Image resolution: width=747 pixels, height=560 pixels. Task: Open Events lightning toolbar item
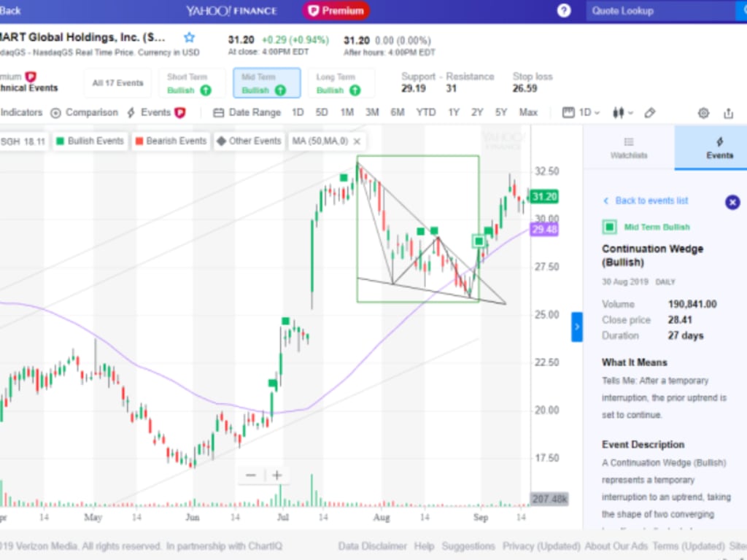(156, 113)
